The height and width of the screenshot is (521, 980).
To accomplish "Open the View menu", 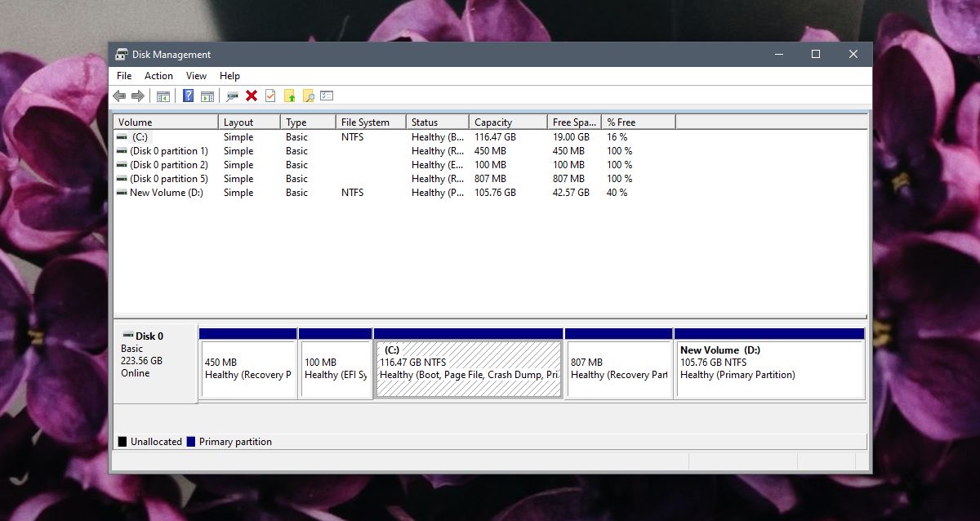I will 196,75.
